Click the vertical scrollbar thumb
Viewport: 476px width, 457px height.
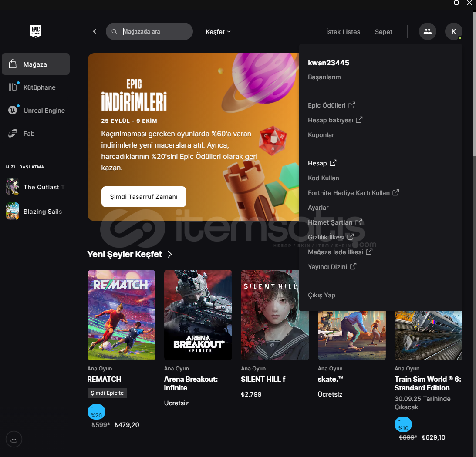point(474,84)
